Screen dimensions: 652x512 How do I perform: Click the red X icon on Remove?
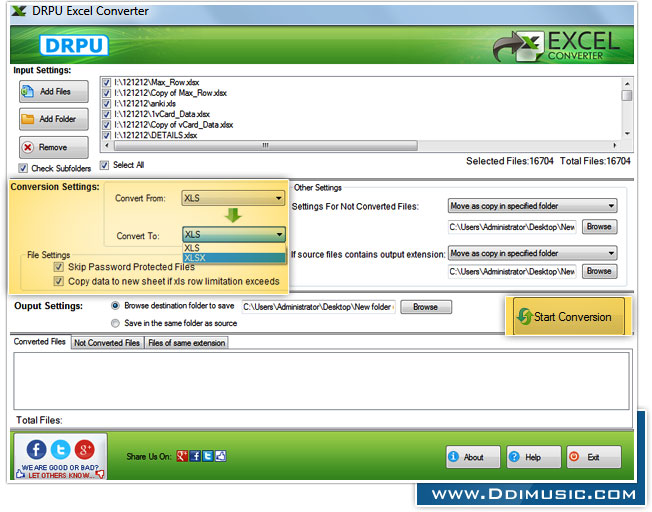click(28, 147)
